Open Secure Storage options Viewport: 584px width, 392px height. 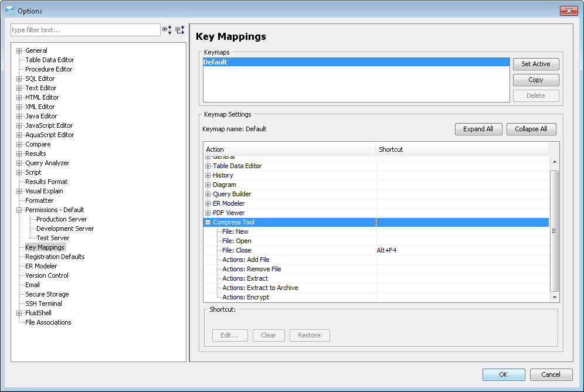[x=47, y=294]
